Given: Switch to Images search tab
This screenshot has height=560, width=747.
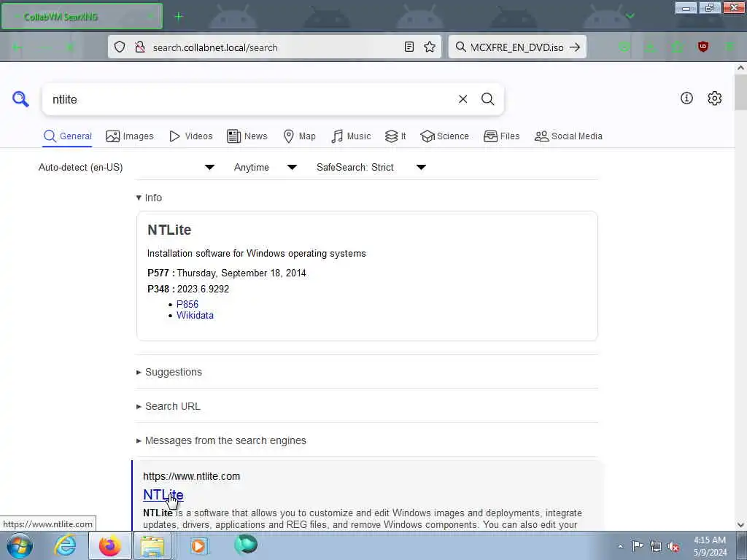Looking at the screenshot, I should coord(130,136).
